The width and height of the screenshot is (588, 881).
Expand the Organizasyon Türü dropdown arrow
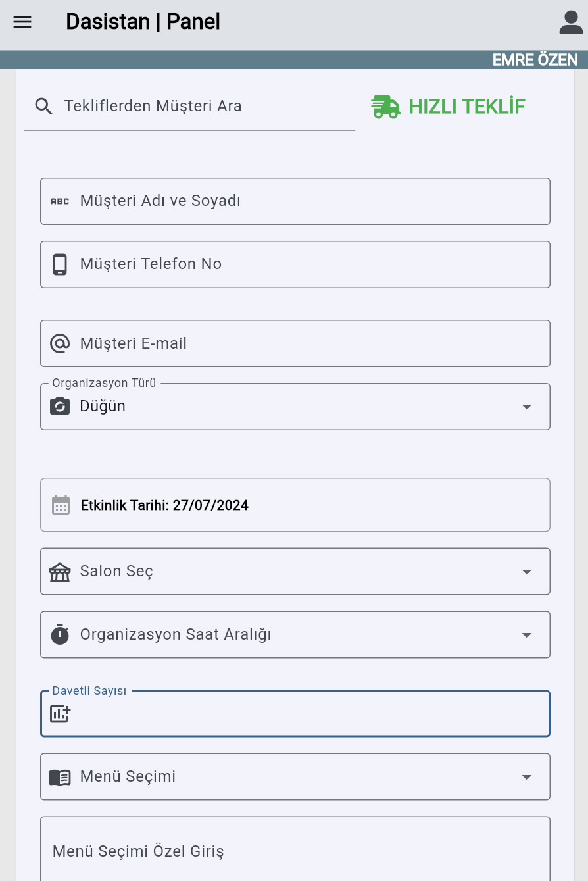pos(526,407)
